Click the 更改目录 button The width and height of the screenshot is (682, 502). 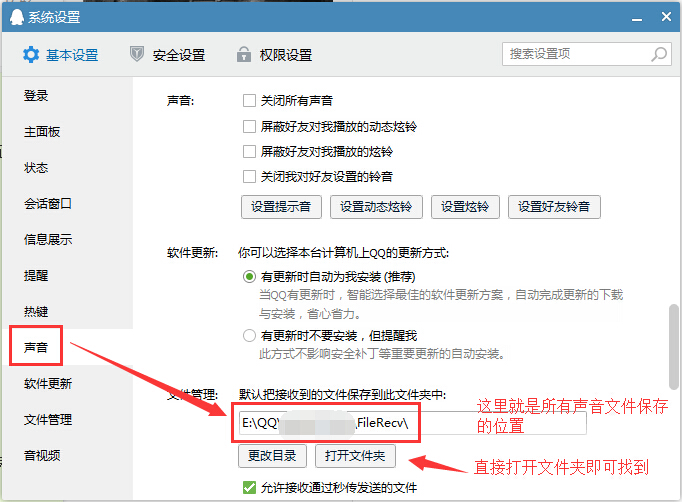click(272, 456)
